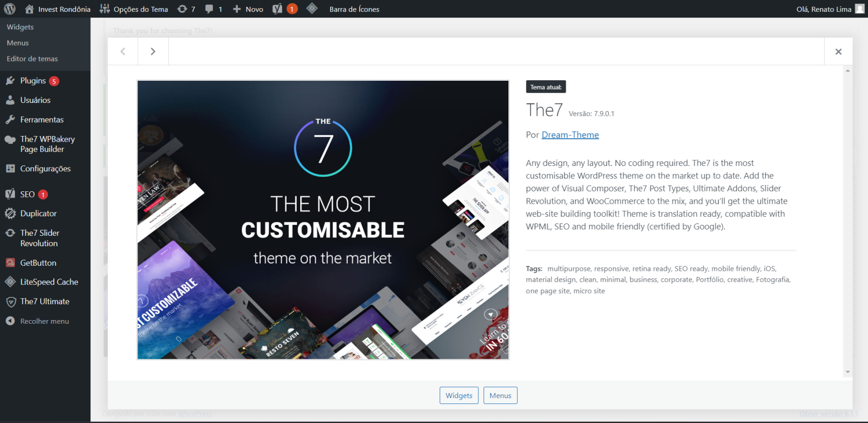The width and height of the screenshot is (868, 423).
Task: Go to previous theme with left chevron
Action: 123,51
